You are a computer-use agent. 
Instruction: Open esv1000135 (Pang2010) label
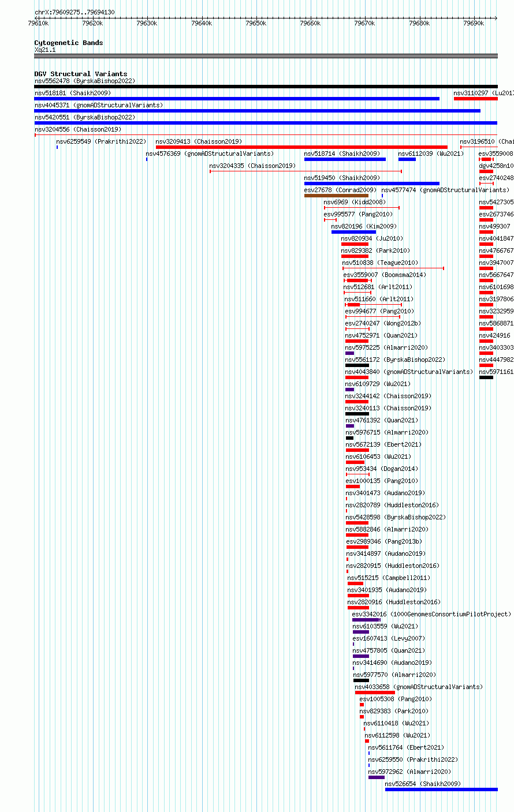pos(382,481)
